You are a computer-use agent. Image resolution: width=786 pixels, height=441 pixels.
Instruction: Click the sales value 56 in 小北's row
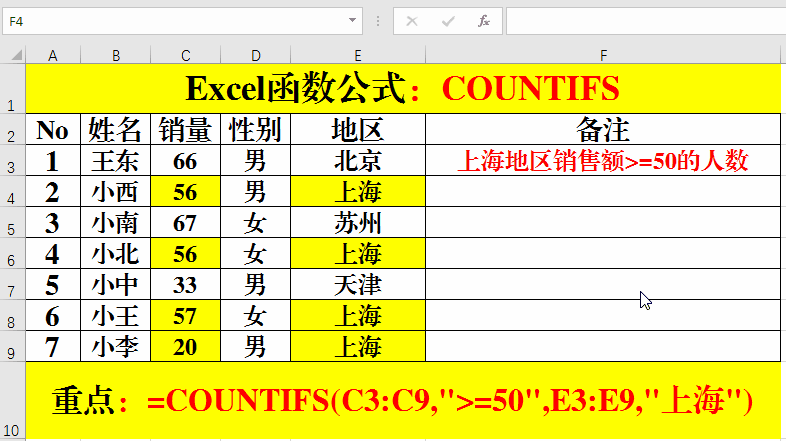coord(185,254)
